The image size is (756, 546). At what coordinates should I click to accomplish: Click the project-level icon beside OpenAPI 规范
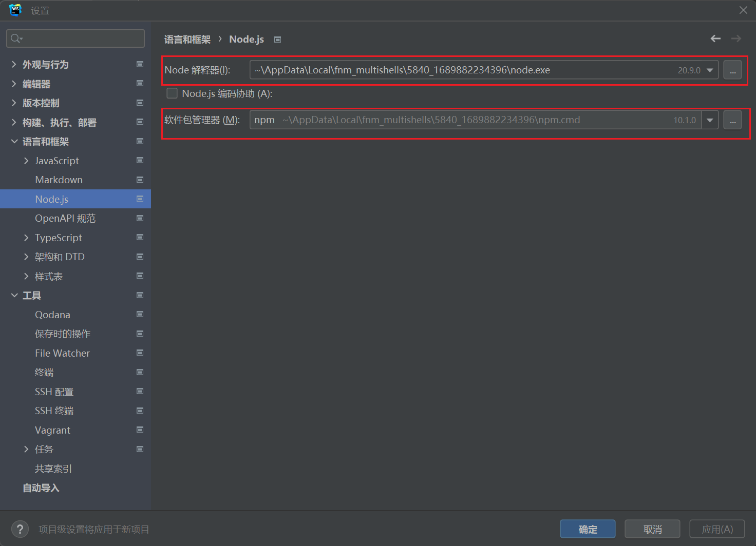click(x=140, y=218)
